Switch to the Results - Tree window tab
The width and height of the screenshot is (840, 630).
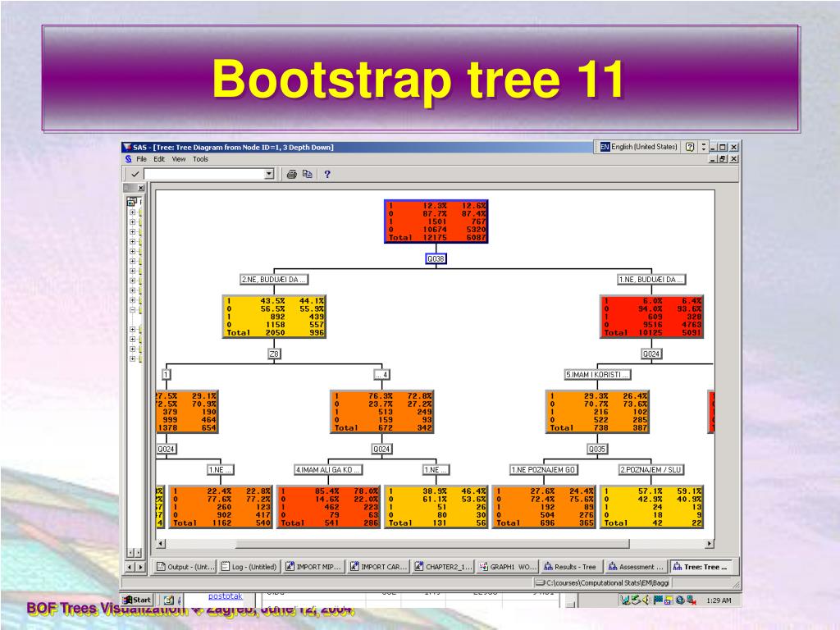point(571,567)
